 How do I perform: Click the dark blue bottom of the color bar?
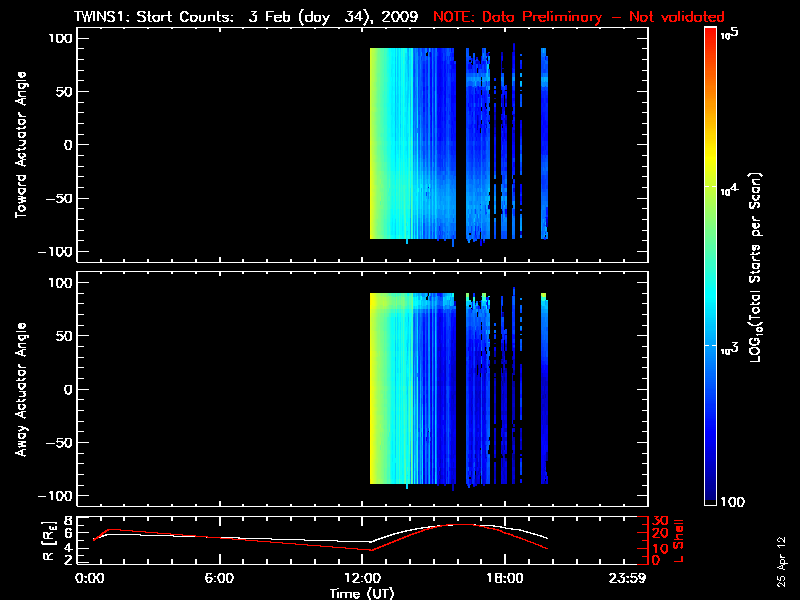click(x=710, y=500)
